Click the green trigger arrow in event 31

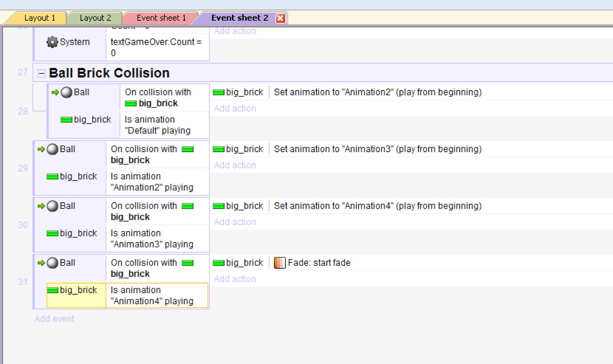click(x=41, y=263)
